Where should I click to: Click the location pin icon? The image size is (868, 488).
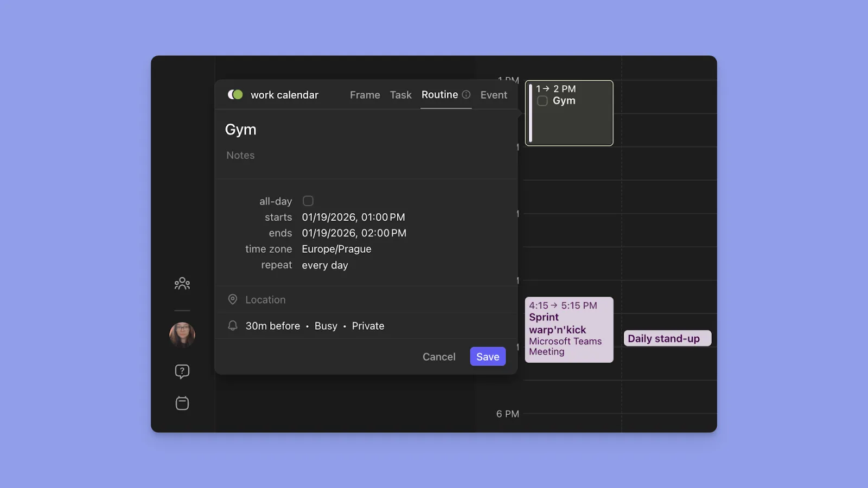pyautogui.click(x=233, y=299)
